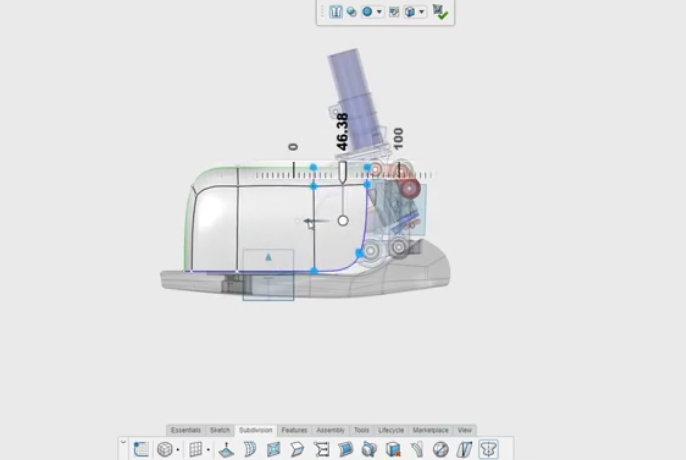Click the 0 mark on the ruler
686x460 pixels.
coord(293,147)
